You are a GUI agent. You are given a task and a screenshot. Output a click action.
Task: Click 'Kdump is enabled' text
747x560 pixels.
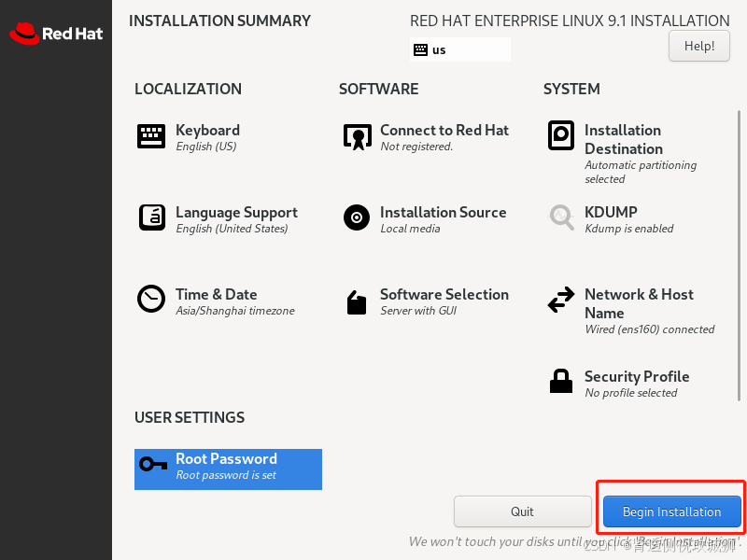click(629, 229)
